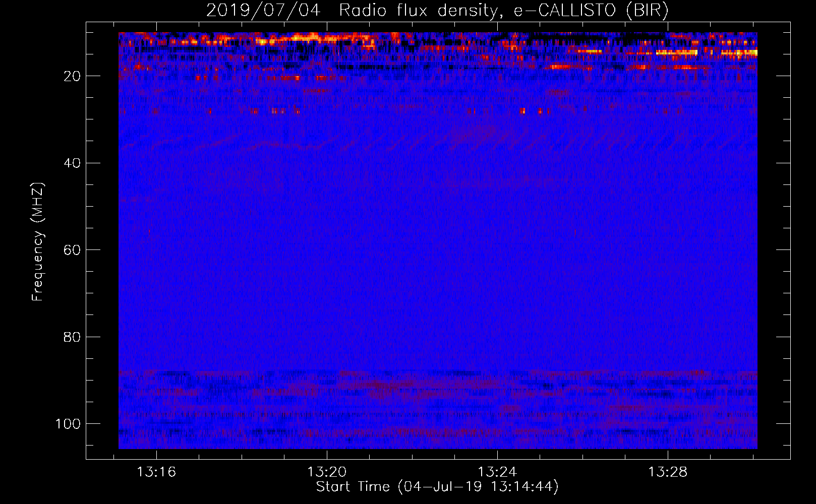Click the 80 frequency tick label
This screenshot has height=504, width=816.
pyautogui.click(x=72, y=337)
